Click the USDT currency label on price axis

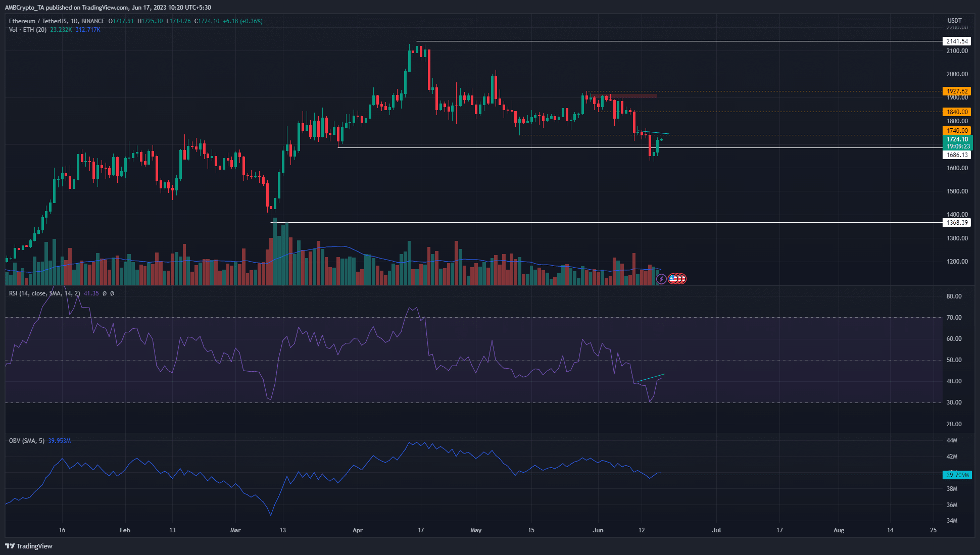click(x=954, y=21)
